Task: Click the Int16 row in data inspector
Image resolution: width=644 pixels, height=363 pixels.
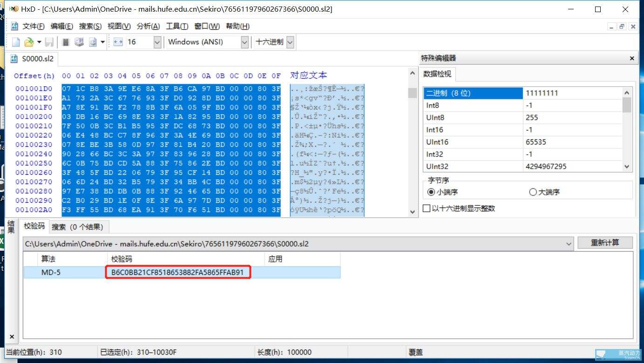Action: point(523,130)
